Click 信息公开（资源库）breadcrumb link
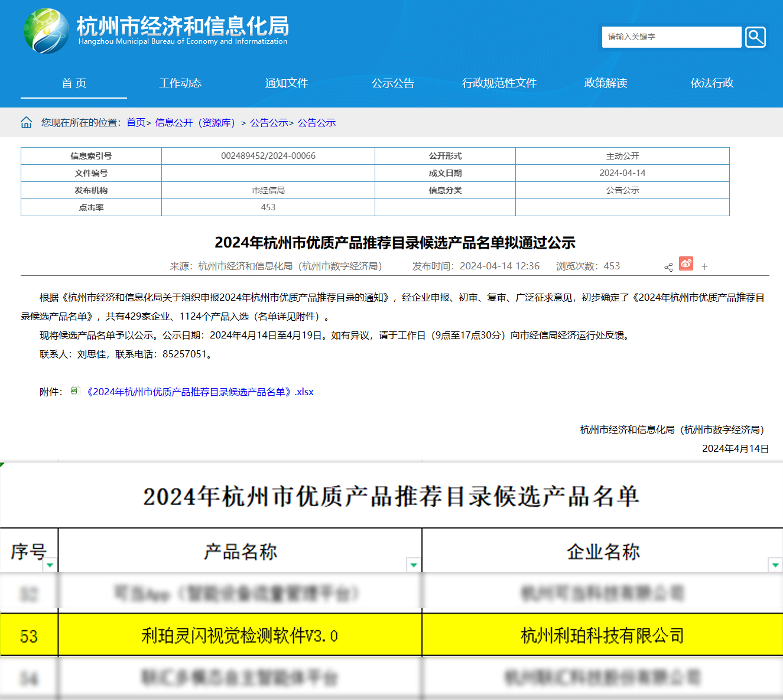This screenshot has width=783, height=700. 196,123
